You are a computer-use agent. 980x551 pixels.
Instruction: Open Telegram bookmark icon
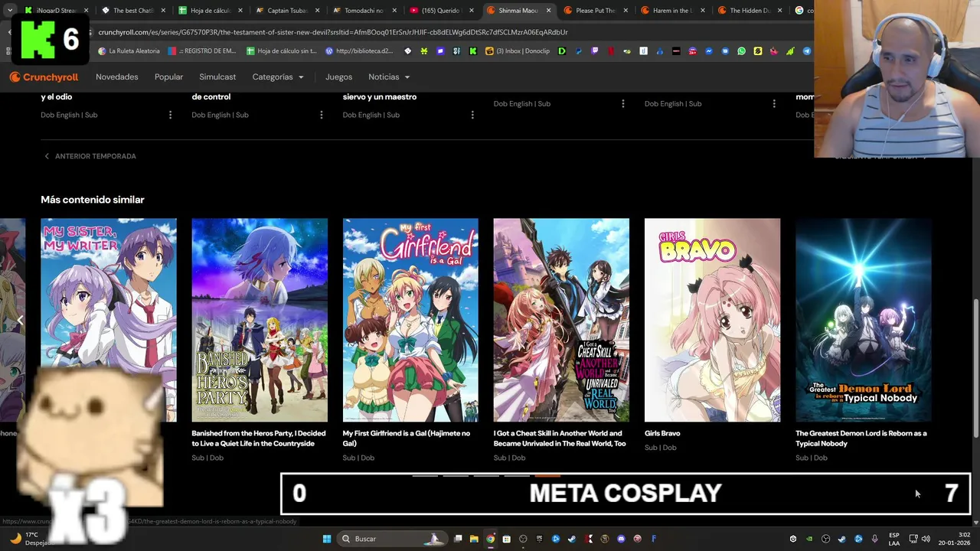(806, 51)
